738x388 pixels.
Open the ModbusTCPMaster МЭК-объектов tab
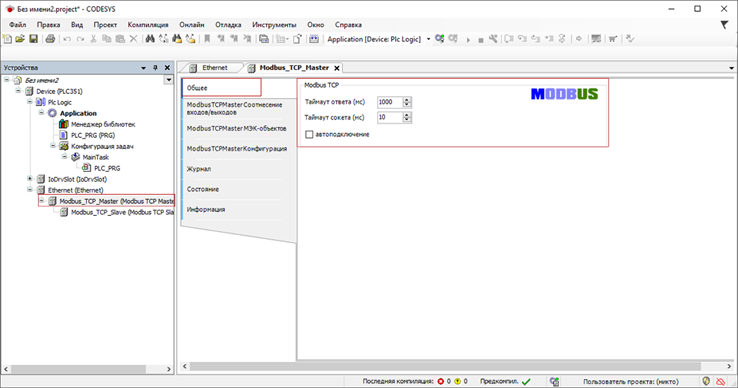236,129
